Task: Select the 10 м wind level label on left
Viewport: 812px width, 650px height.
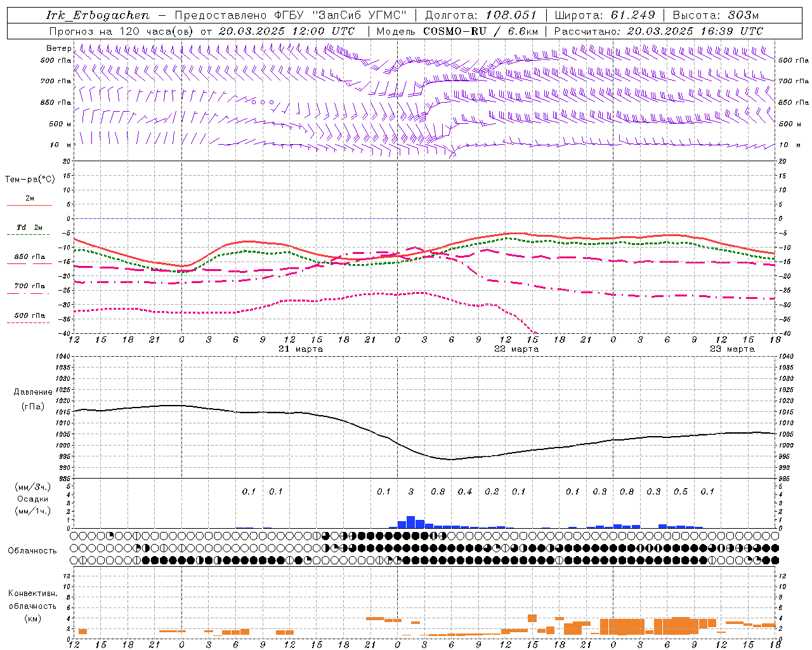Action: pos(61,145)
